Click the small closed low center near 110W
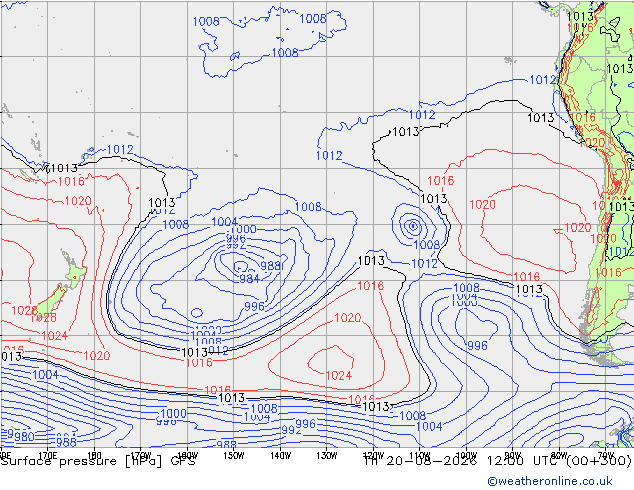Viewport: 634px width, 490px height. 413,226
